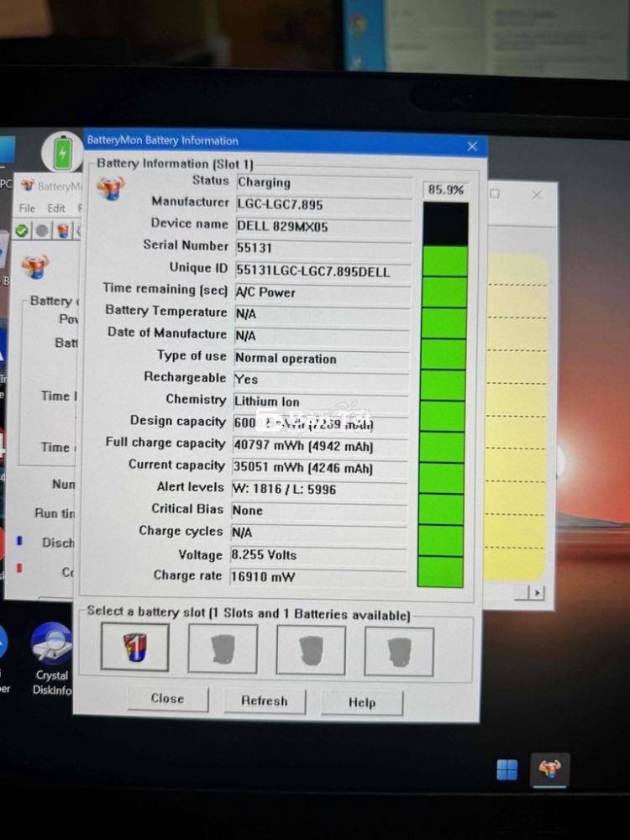Click green checkmark start icon in BatteryMon toolbar
This screenshot has height=840, width=630.
22,231
